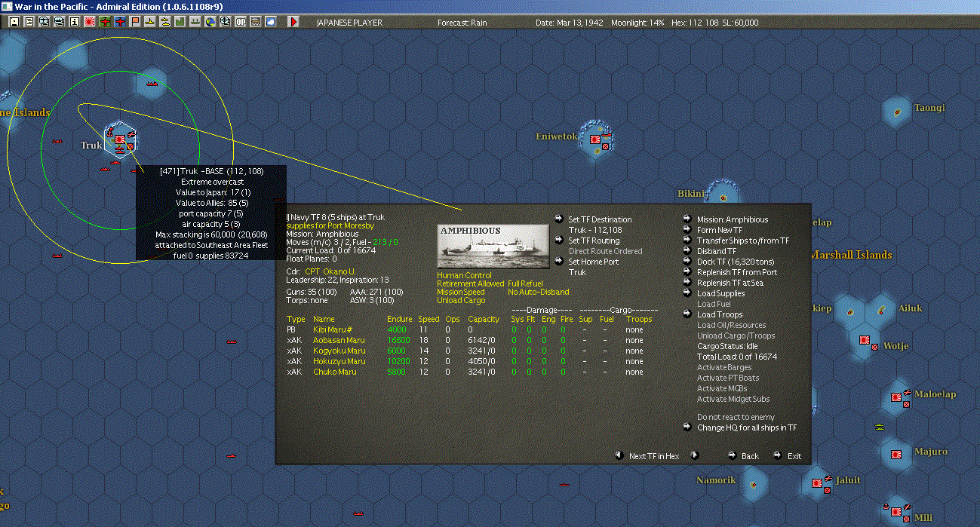Toggle the Full Refuel setting

525,283
